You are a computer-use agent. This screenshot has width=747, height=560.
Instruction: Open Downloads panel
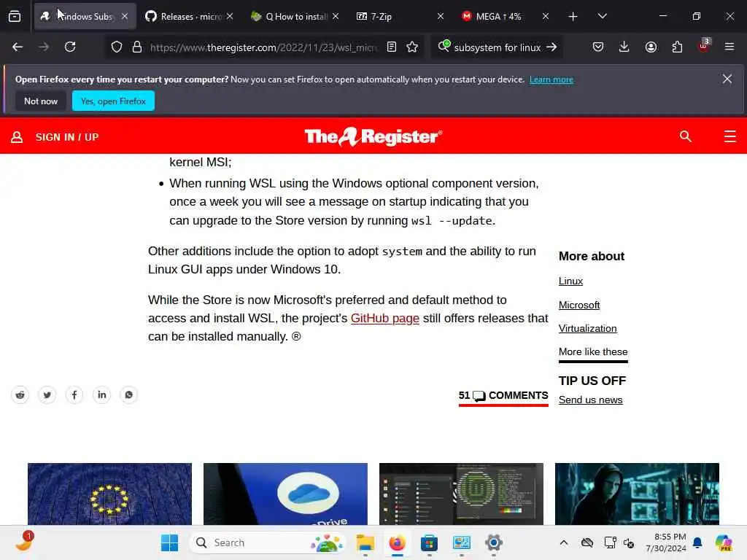point(624,47)
